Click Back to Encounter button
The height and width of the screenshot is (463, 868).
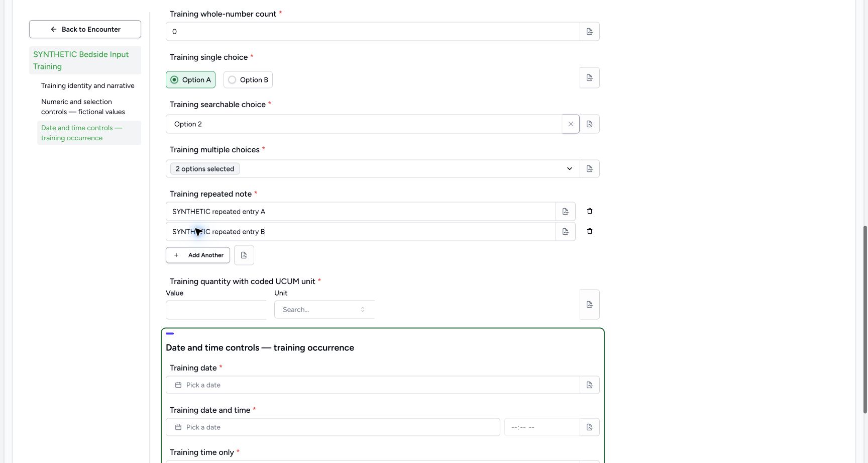point(85,29)
